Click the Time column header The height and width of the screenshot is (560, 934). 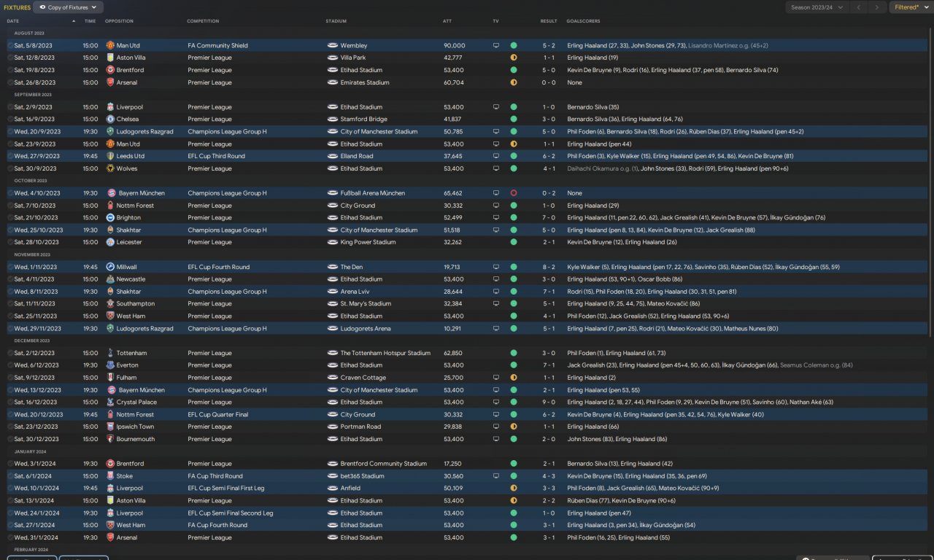tap(90, 21)
